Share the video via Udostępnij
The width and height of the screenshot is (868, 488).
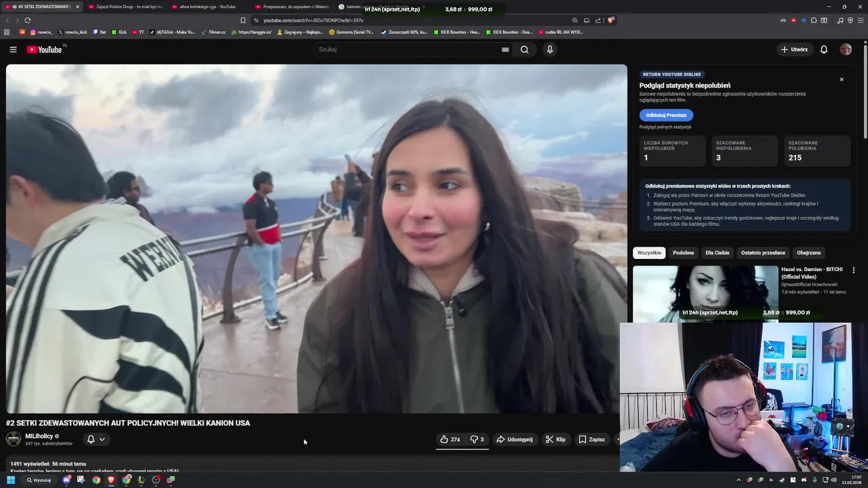coord(515,439)
